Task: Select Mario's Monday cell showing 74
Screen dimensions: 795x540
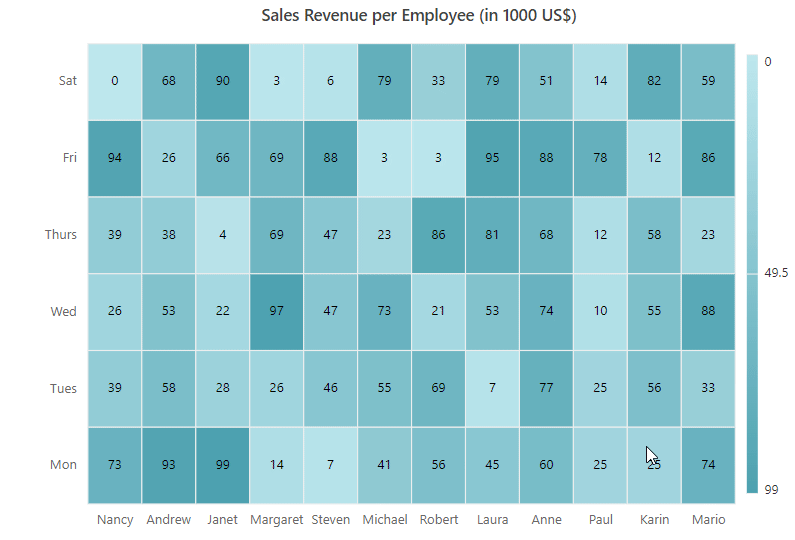Action: tap(708, 465)
